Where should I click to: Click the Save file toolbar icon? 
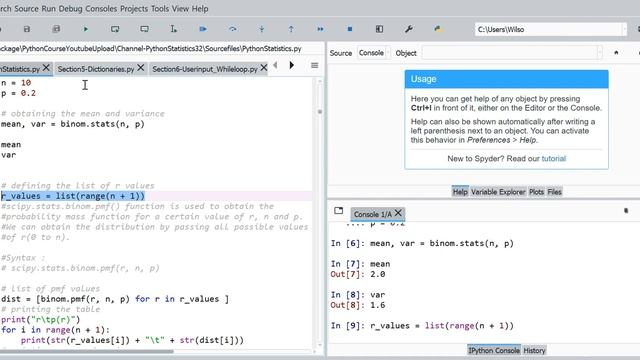click(x=27, y=29)
